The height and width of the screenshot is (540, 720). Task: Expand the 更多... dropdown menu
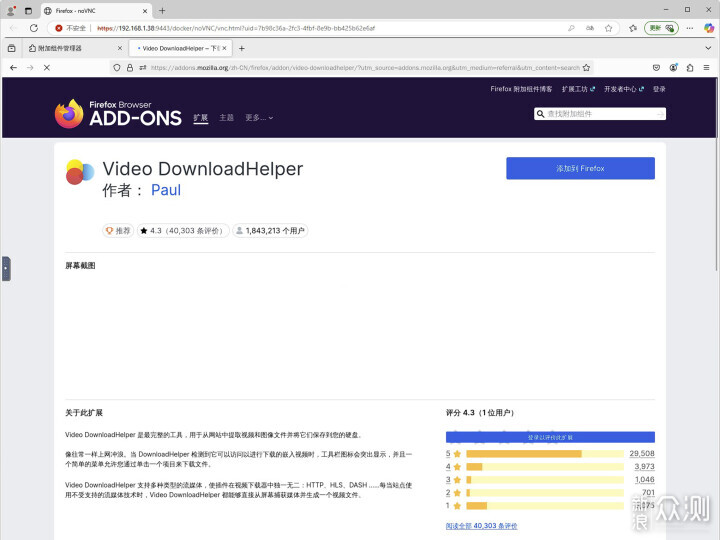click(259, 118)
